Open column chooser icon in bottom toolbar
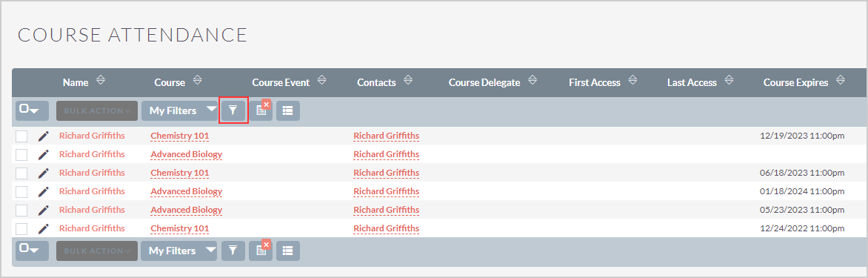Image resolution: width=868 pixels, height=278 pixels. point(287,251)
